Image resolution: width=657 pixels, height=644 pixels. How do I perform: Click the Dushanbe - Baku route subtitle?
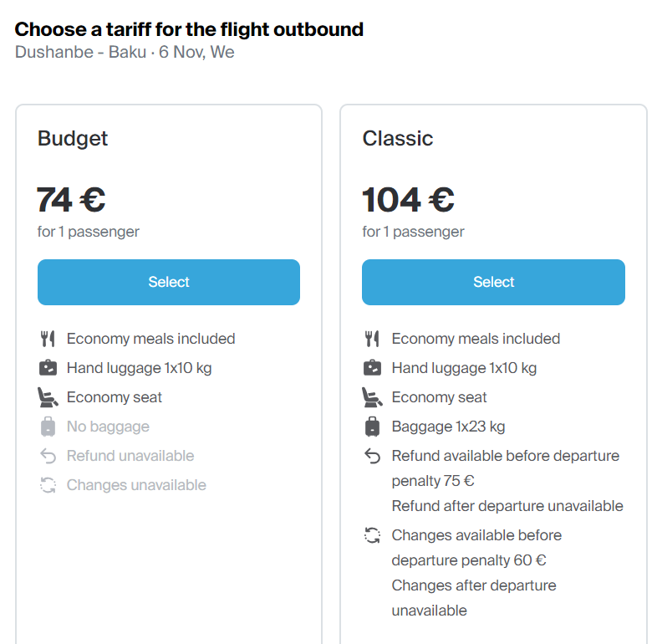point(125,52)
